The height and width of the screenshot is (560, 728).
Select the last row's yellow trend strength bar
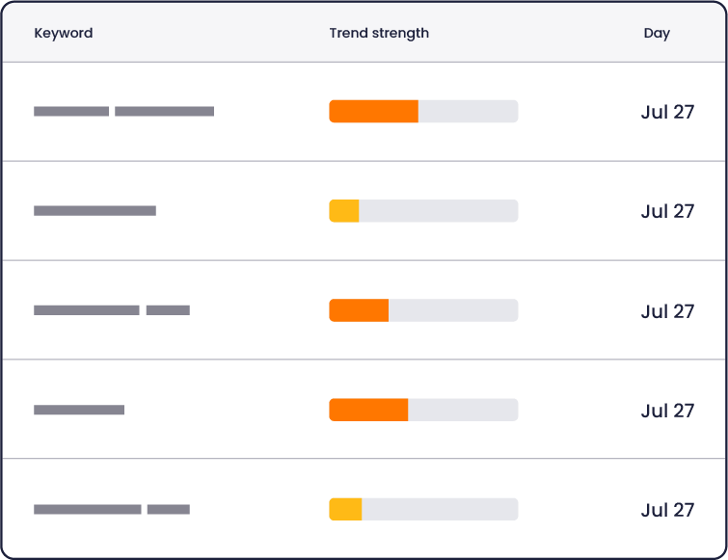[x=345, y=509]
